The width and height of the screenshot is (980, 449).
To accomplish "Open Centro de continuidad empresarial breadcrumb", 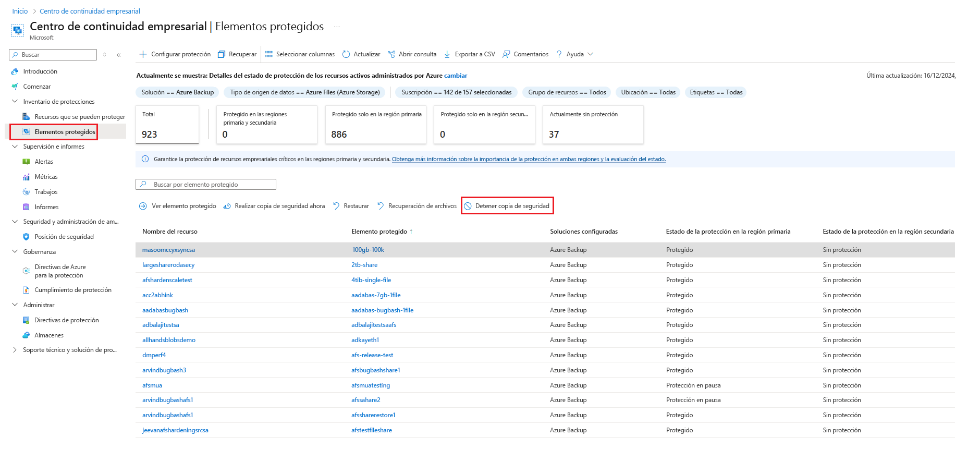I will point(90,11).
